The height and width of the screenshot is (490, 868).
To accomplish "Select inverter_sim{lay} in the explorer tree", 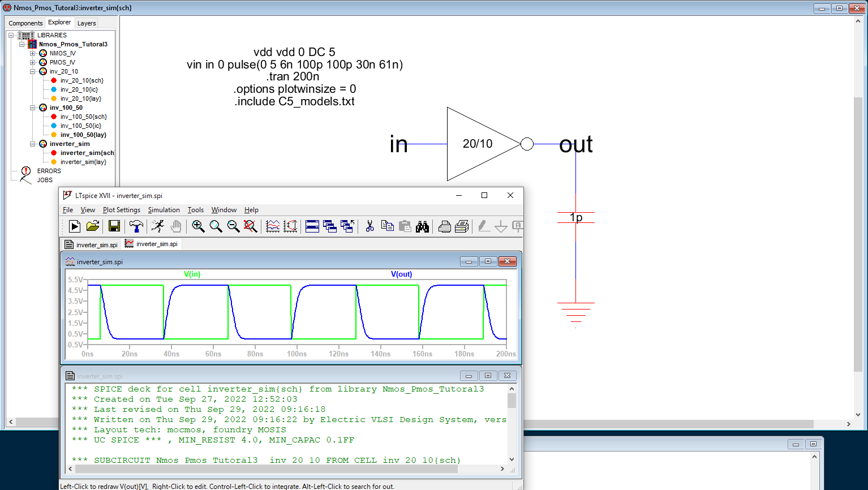I will (83, 162).
